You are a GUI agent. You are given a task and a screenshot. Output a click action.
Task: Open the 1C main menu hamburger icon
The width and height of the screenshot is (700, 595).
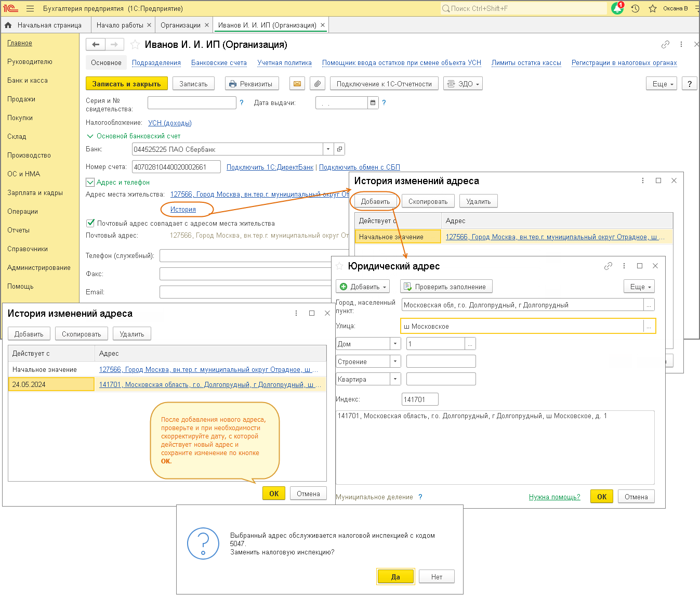pos(30,8)
